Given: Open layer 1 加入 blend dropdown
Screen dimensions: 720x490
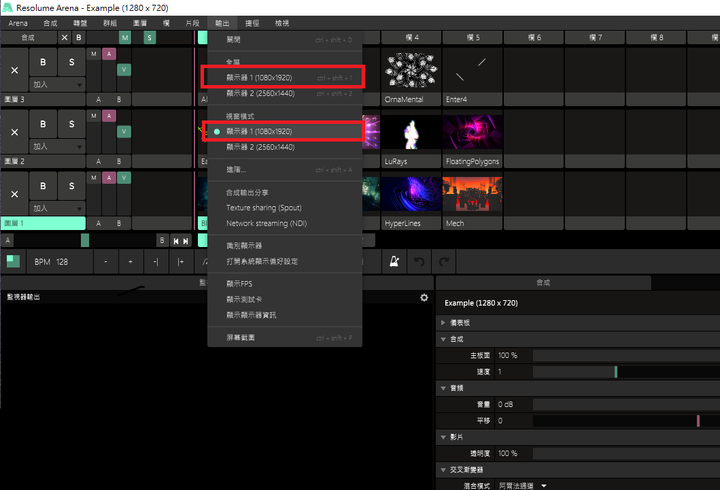Looking at the screenshot, I should coord(57,208).
